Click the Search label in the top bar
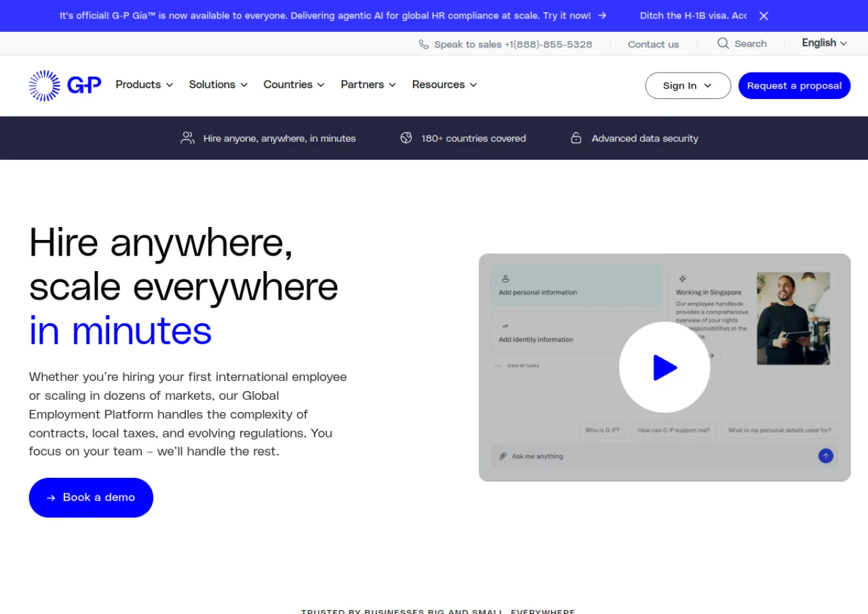 pyautogui.click(x=751, y=43)
